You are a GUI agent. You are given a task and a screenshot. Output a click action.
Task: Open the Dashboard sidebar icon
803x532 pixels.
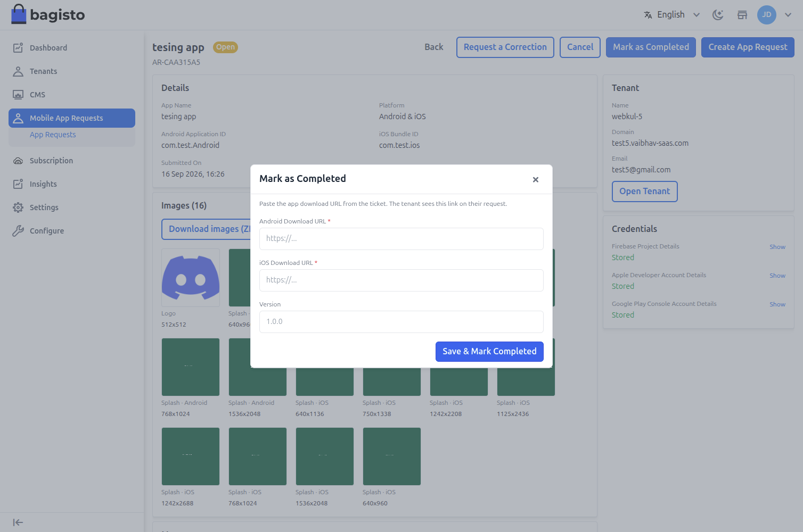18,48
